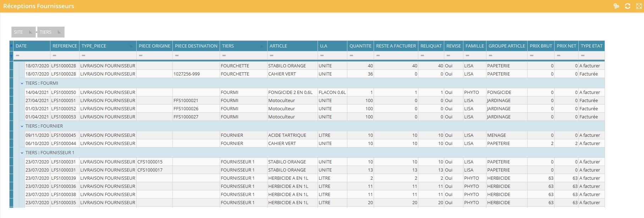Viewport: 644px width, 218px height.
Task: Collapse the TIERS : FOURNIER group
Action: click(22, 126)
